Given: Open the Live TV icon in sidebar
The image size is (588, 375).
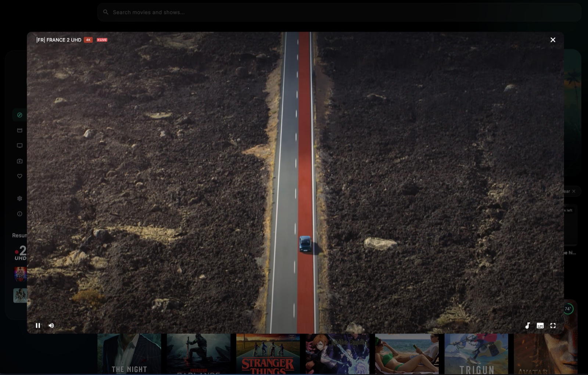Looking at the screenshot, I should (20, 161).
